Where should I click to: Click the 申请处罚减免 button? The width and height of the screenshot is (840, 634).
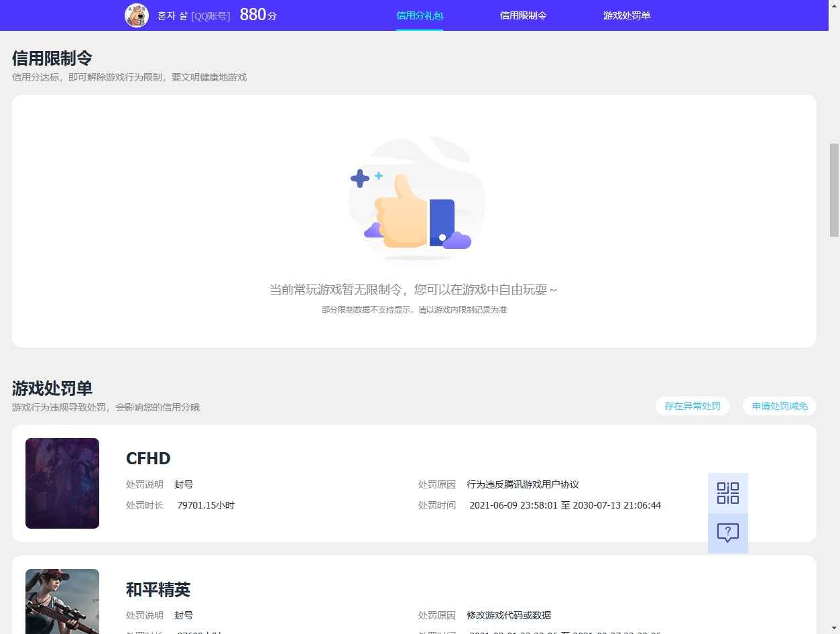pyautogui.click(x=780, y=406)
